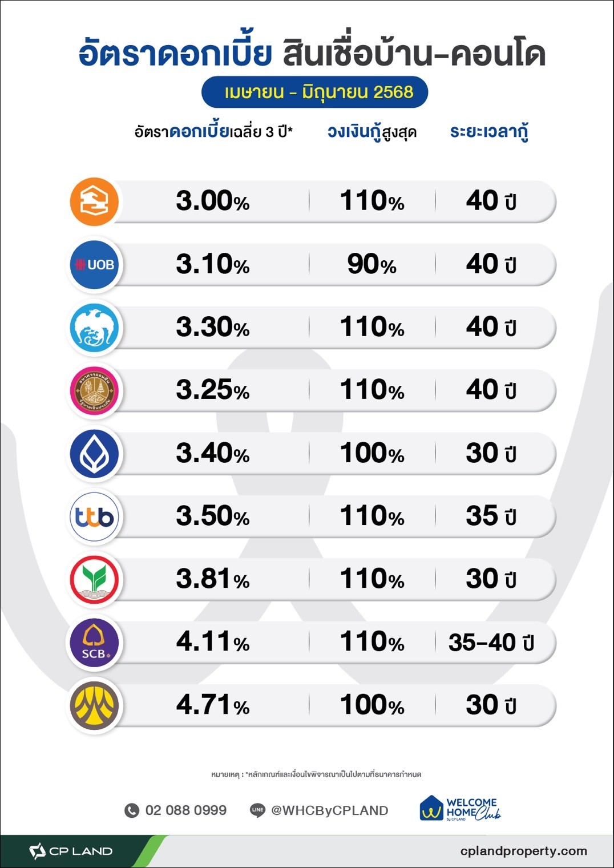Select the ttb bank logo
Viewport: 614px width, 868px height.
94,517
